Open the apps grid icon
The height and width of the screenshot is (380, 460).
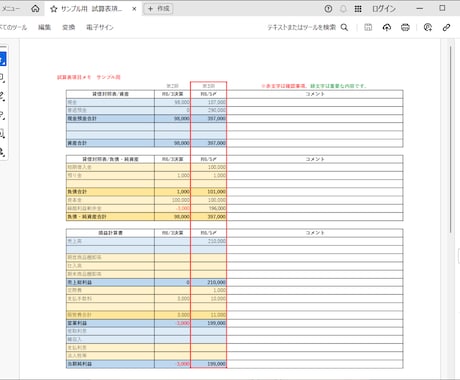(358, 9)
